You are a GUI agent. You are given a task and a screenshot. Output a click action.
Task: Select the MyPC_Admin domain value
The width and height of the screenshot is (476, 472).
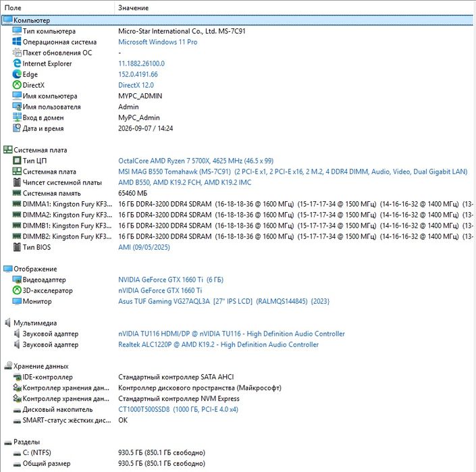point(138,117)
